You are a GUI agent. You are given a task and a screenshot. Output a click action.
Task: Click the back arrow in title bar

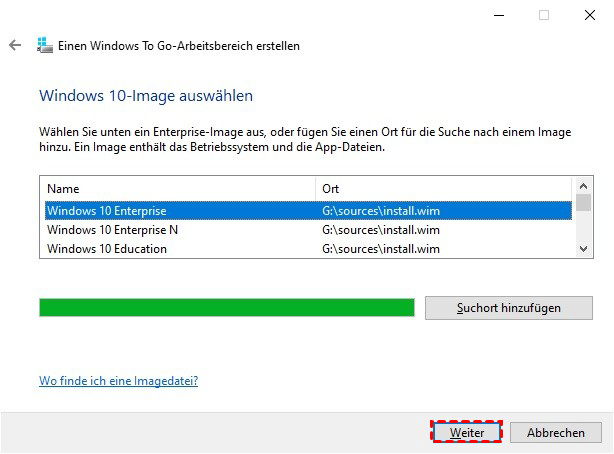click(15, 46)
